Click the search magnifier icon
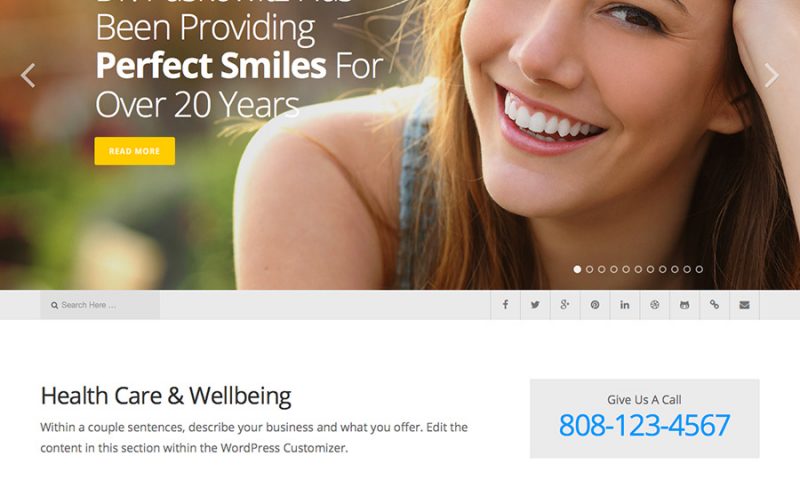This screenshot has width=800, height=480. (54, 306)
